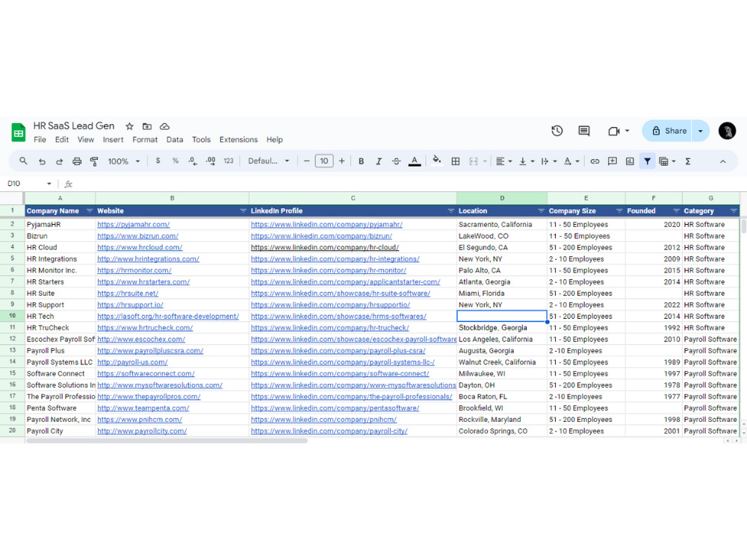Check the cloud save status icon
This screenshot has width=747, height=560.
coord(164,126)
